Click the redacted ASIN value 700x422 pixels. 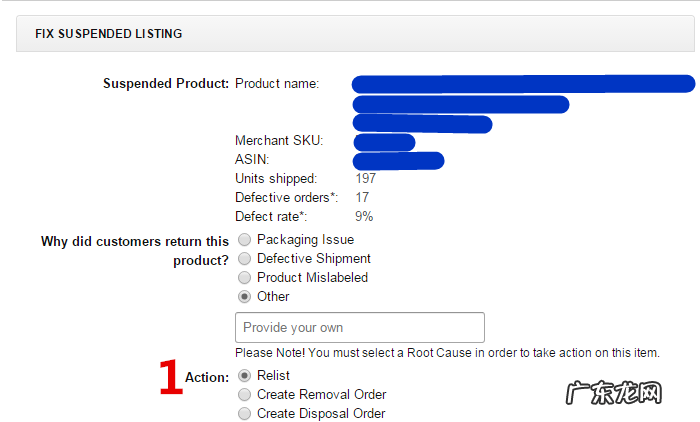click(398, 160)
